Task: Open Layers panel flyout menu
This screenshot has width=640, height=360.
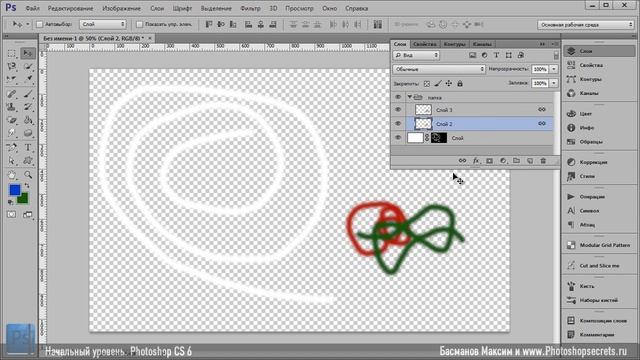Action: pos(554,44)
